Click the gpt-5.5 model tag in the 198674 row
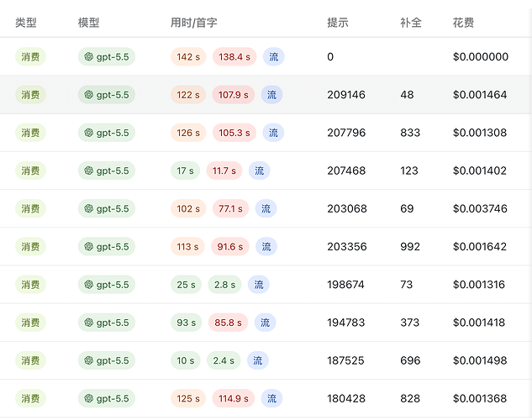The height and width of the screenshot is (420, 532). tap(107, 285)
